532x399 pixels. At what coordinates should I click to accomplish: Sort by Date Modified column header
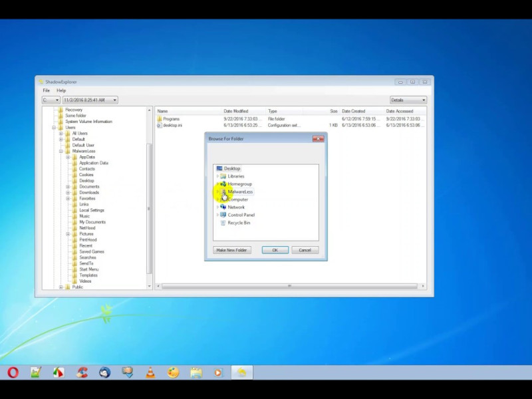click(243, 111)
